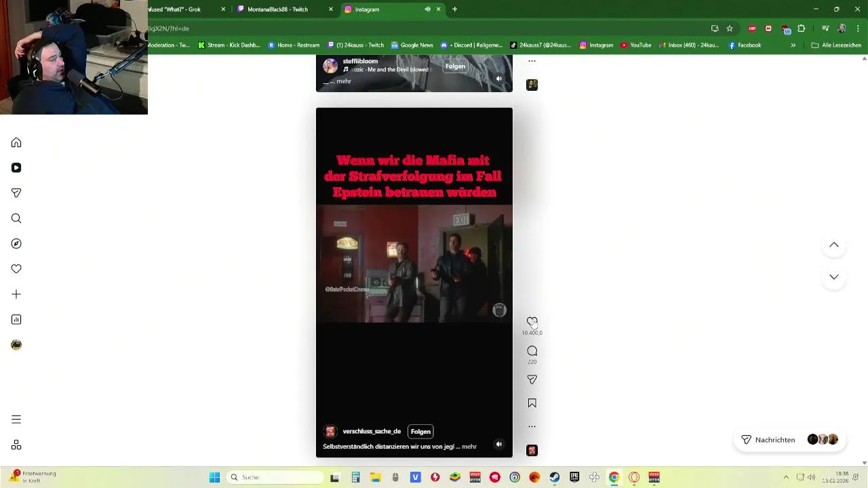Open audio thumbnail of the current reel

[532, 451]
